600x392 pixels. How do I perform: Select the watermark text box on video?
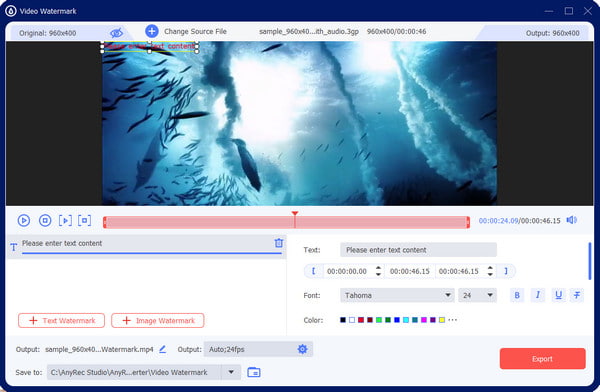coord(149,46)
